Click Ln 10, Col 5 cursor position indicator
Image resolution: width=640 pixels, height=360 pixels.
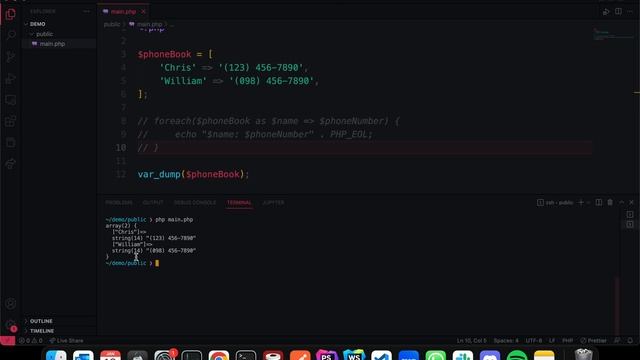pyautogui.click(x=471, y=340)
